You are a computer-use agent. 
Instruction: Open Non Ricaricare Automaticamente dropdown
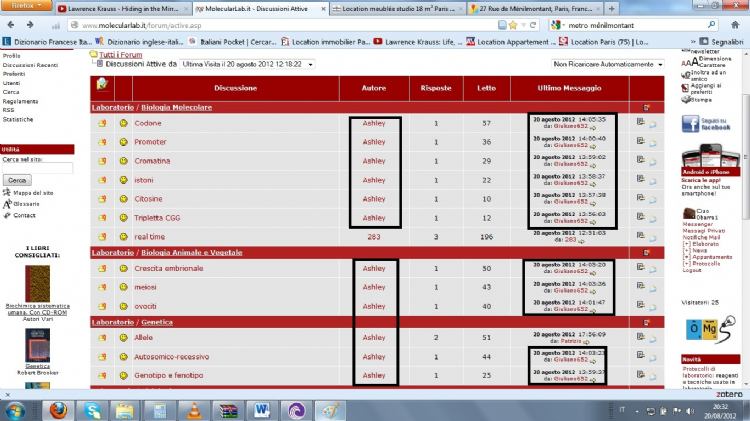tap(607, 64)
